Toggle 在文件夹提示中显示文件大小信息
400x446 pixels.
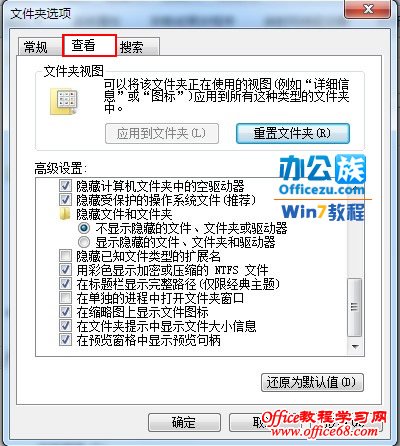point(65,326)
